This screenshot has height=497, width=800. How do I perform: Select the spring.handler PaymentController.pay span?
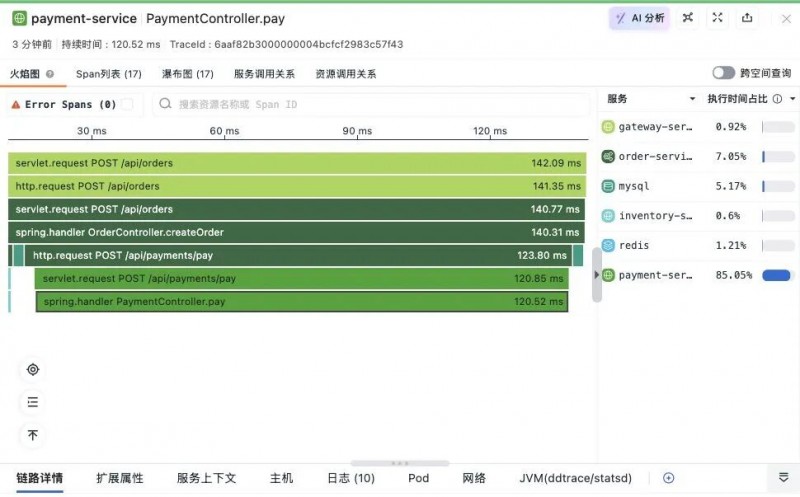click(x=302, y=302)
